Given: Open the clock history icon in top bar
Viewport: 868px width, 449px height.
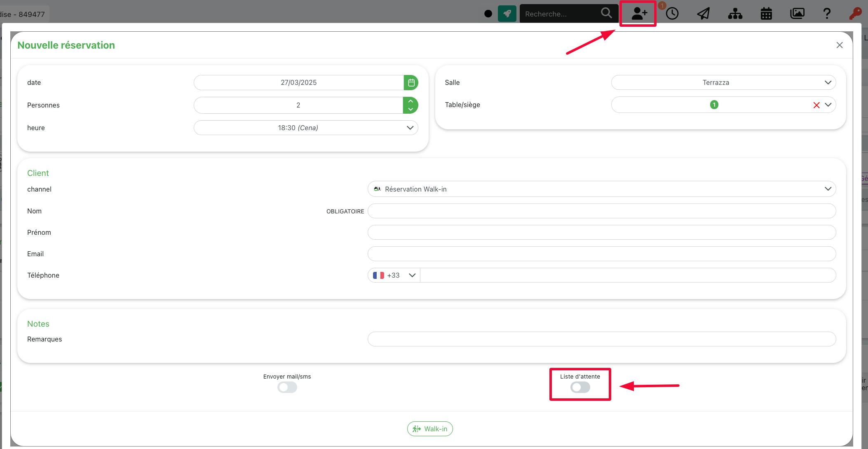Looking at the screenshot, I should pyautogui.click(x=672, y=14).
